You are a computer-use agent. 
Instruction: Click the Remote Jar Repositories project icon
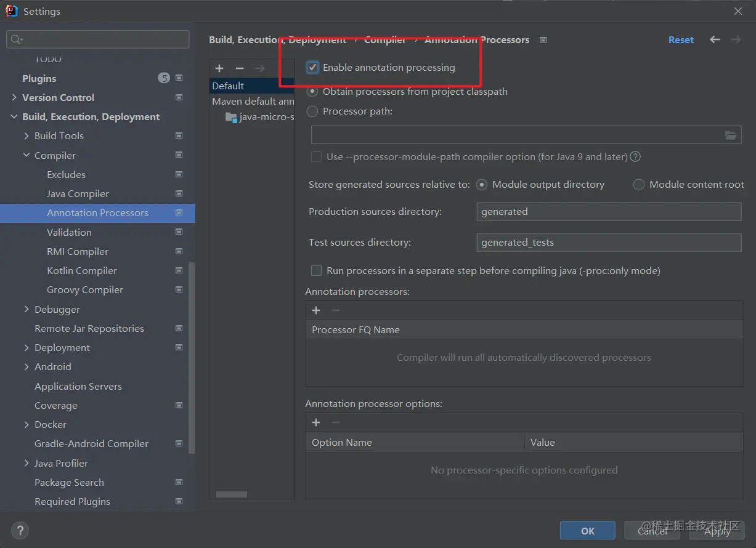(x=179, y=328)
